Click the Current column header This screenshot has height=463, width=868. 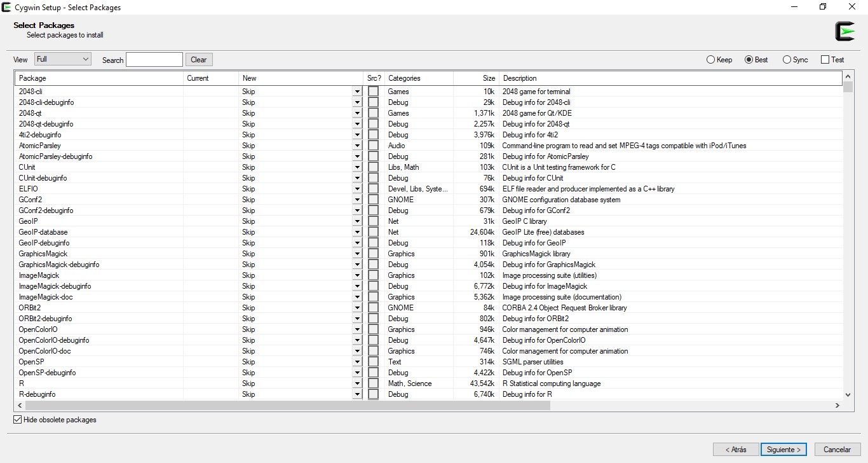point(211,78)
